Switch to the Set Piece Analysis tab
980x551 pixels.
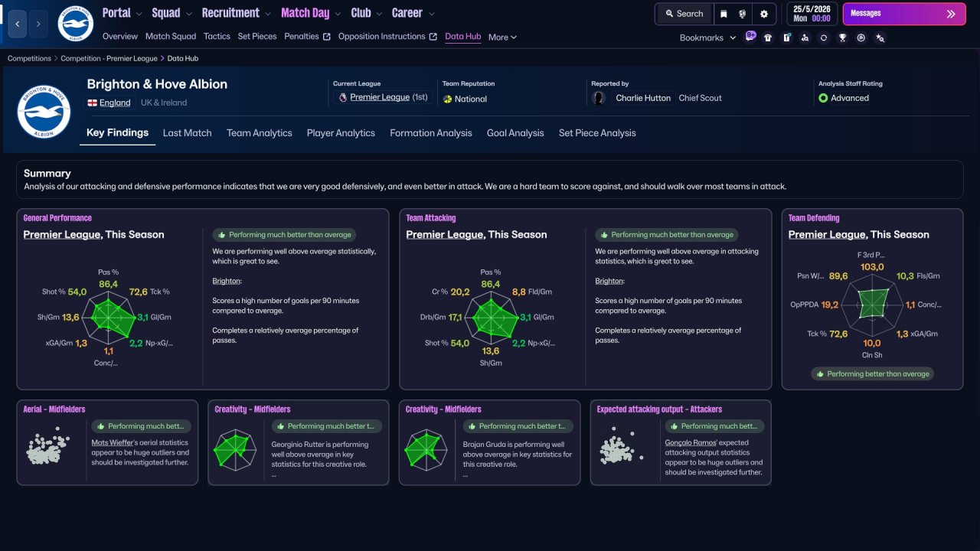597,133
